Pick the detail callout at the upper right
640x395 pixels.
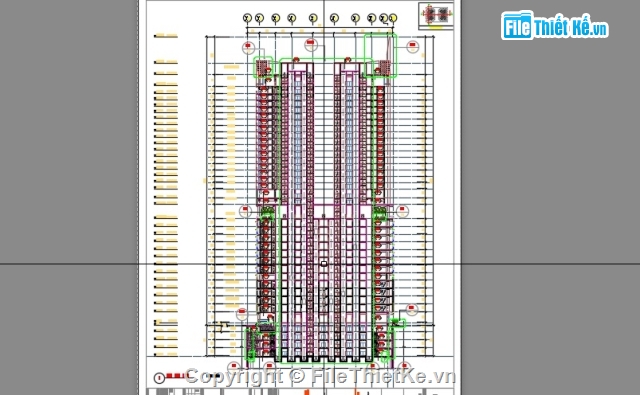coord(413,46)
